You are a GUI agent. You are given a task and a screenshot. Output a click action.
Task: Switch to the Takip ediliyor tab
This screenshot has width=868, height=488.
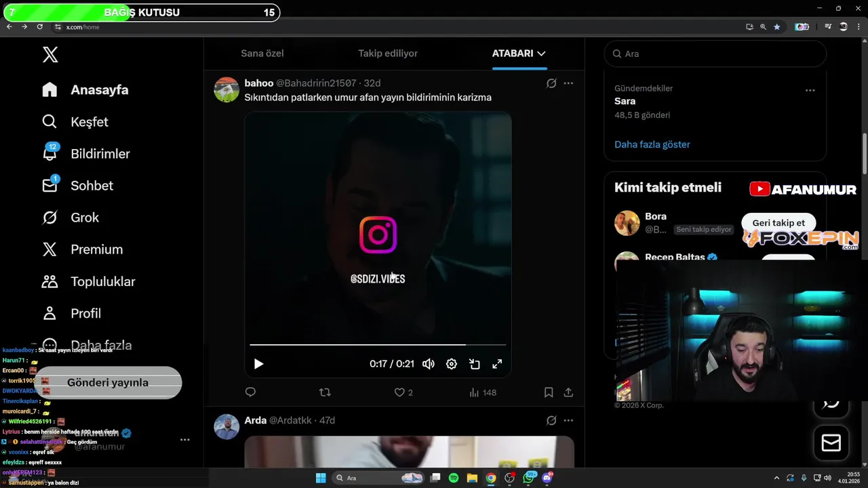point(388,53)
